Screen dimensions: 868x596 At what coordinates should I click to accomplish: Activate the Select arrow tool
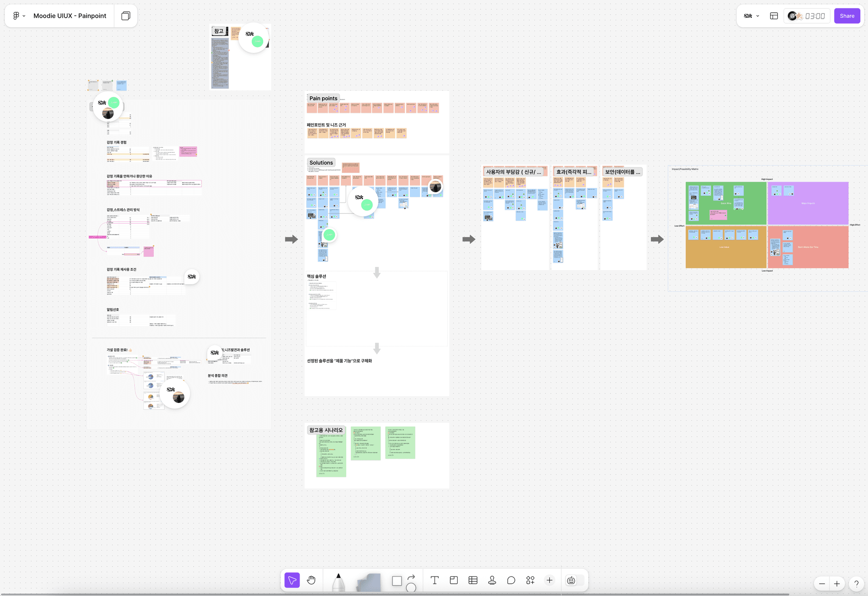point(292,580)
